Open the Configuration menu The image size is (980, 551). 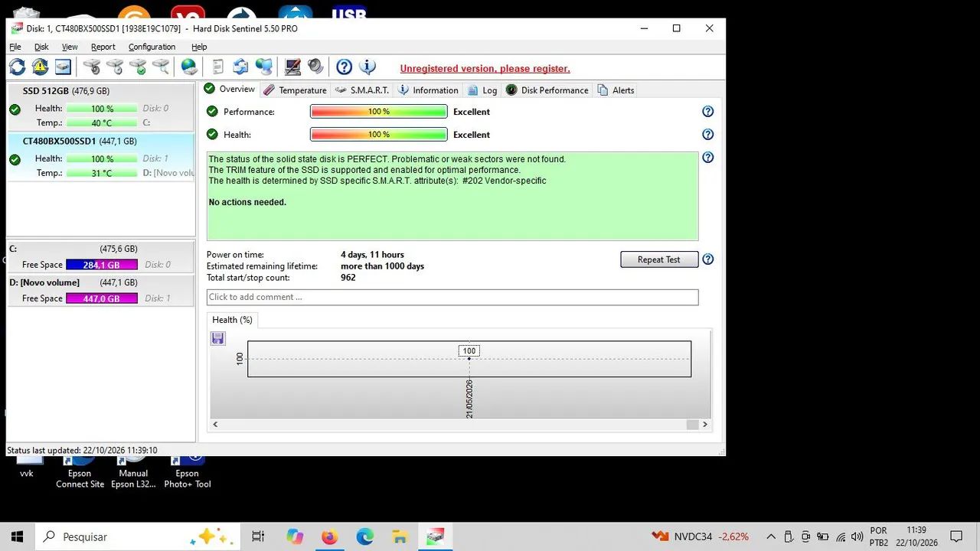click(x=152, y=47)
